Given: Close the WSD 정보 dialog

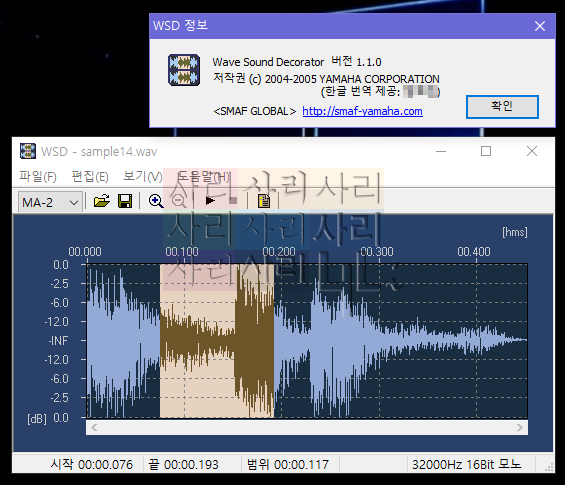Looking at the screenshot, I should (x=540, y=26).
